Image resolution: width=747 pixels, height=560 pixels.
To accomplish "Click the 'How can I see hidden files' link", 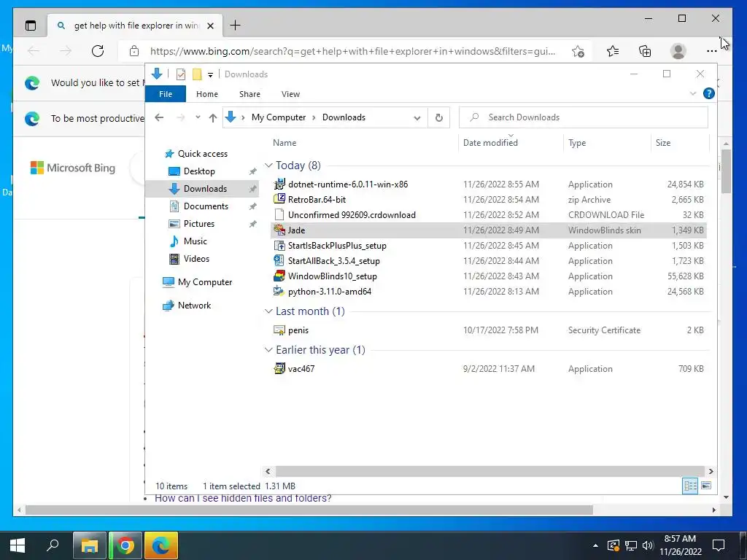I will (243, 498).
